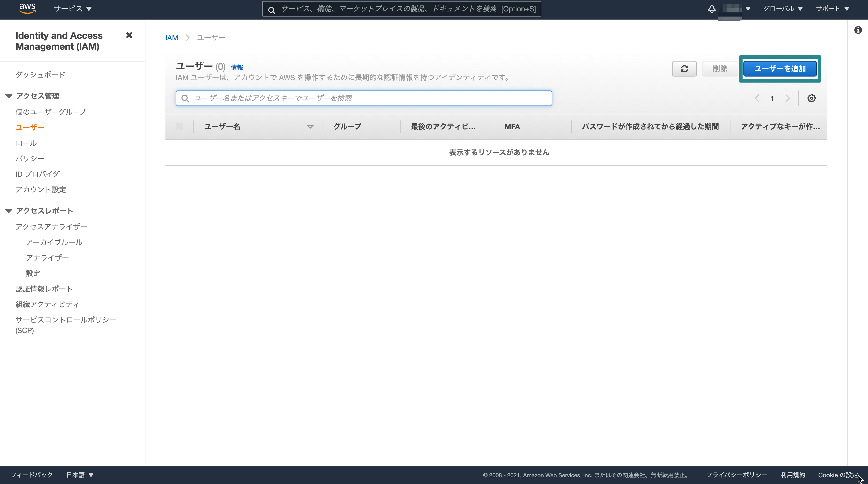Image resolution: width=868 pixels, height=484 pixels.
Task: Collapse the アクセス管理 section
Action: tap(9, 96)
